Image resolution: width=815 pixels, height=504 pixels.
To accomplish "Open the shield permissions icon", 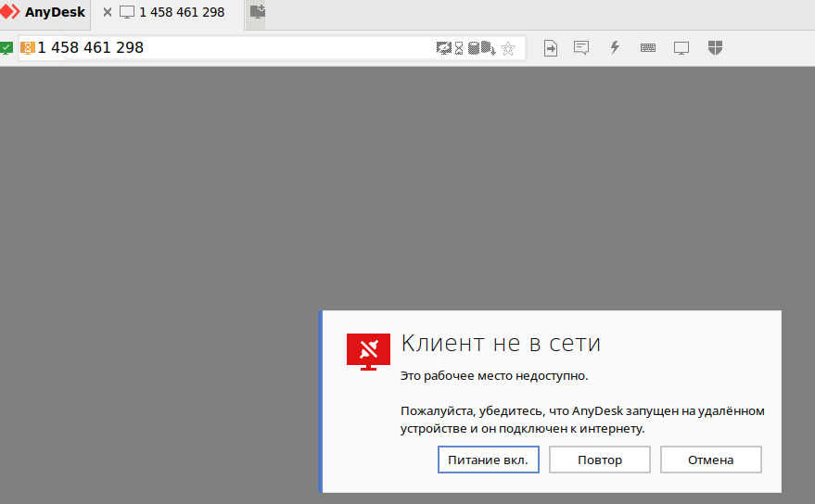I will (x=715, y=48).
